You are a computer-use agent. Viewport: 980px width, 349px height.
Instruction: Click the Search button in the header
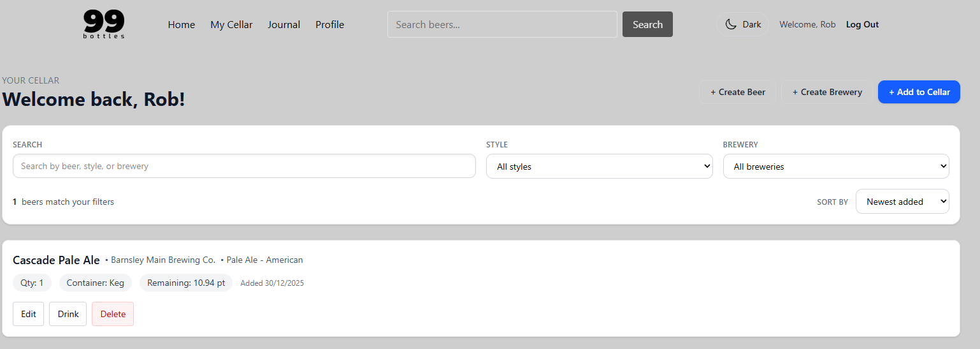point(647,25)
